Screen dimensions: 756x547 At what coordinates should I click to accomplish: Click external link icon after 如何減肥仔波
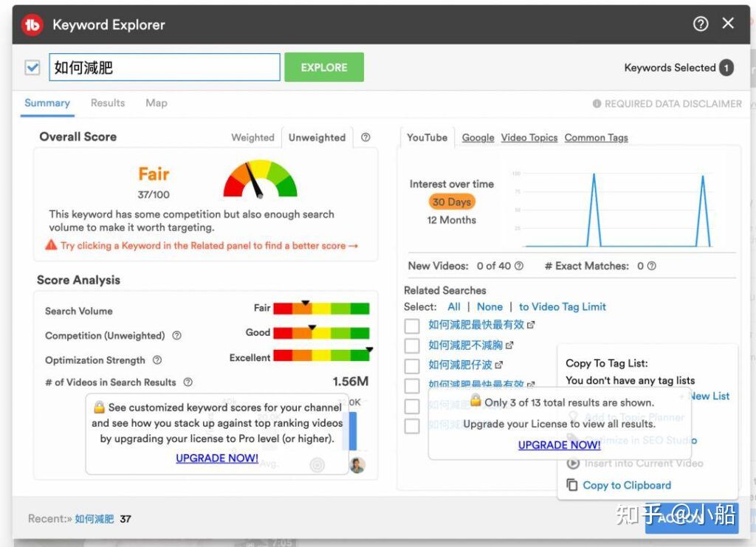[x=498, y=365]
